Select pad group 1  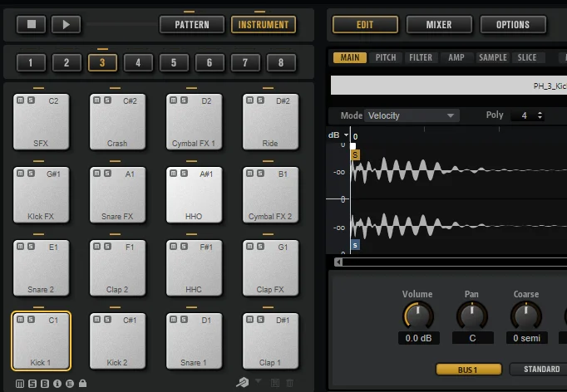pos(31,62)
